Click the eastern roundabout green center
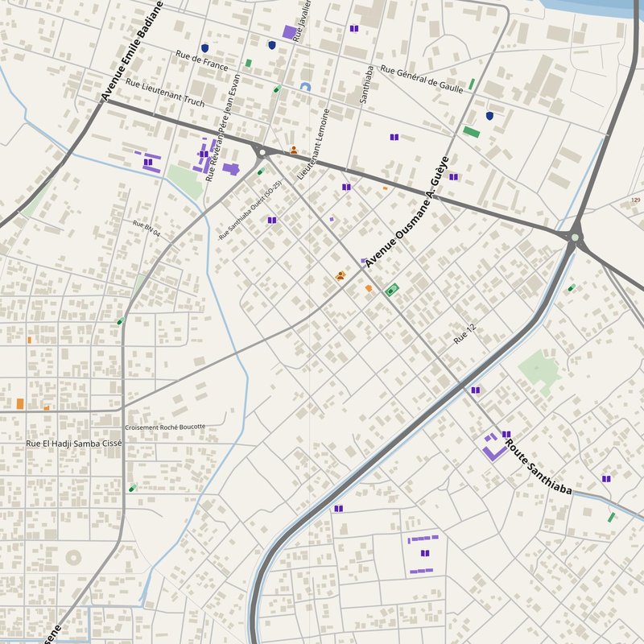The image size is (644, 644). coord(575,237)
